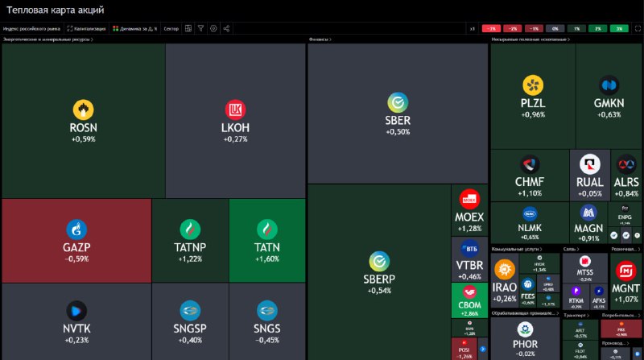This screenshot has height=360, width=644.
Task: Click the CHMF Severstal logo
Action: pos(530,164)
